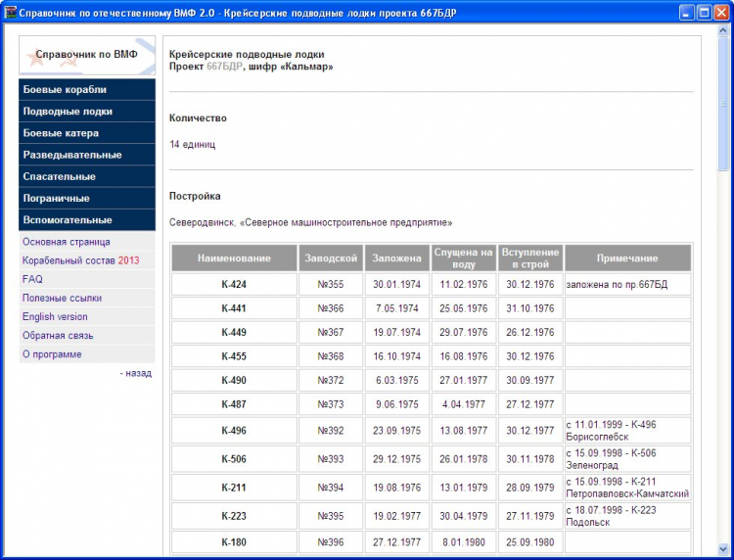Open Корабельный состав 2013 link
This screenshot has height=560, width=734.
click(80, 260)
